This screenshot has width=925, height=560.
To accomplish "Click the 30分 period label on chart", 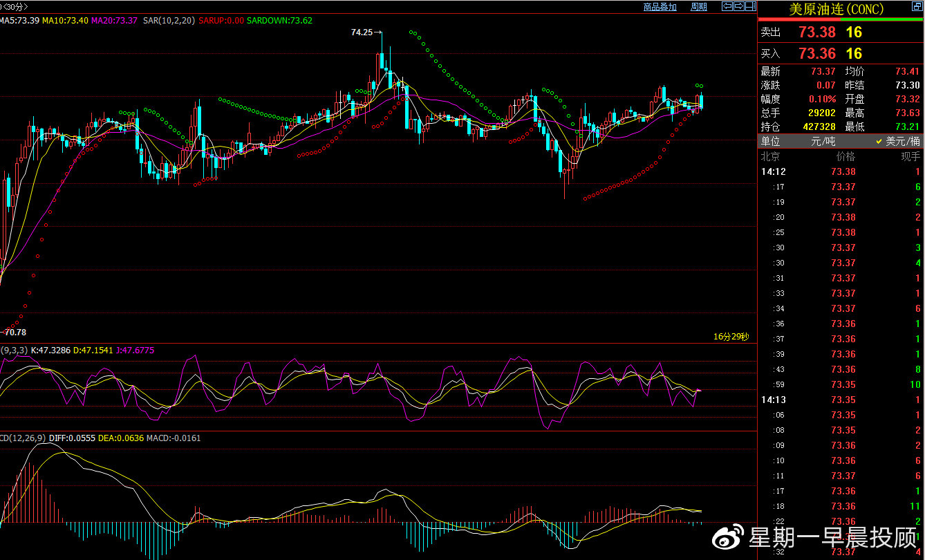I will click(15, 7).
